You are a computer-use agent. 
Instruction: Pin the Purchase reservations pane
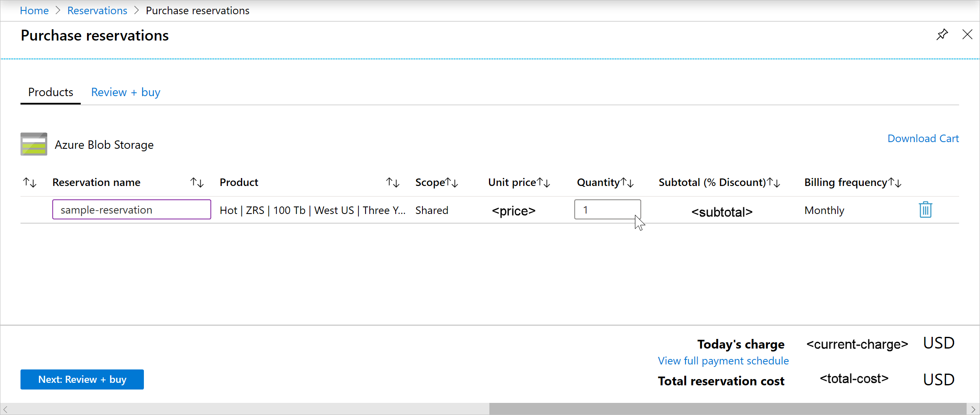point(942,35)
